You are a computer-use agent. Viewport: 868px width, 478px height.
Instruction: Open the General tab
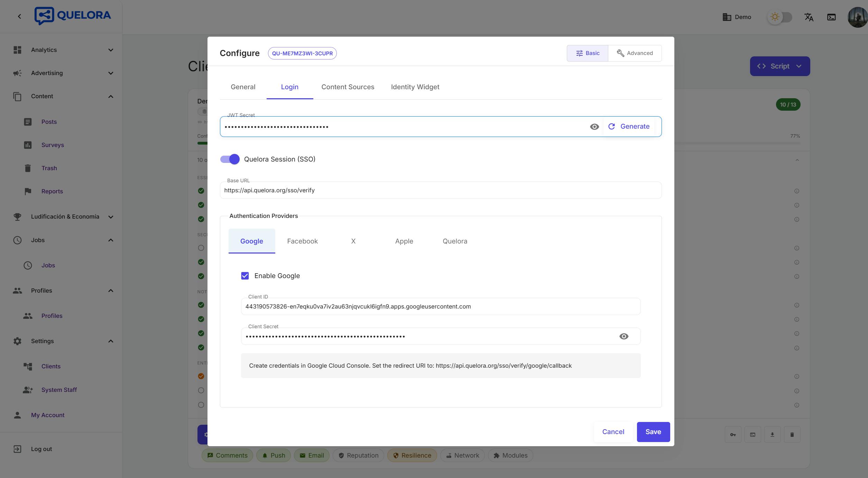point(243,87)
